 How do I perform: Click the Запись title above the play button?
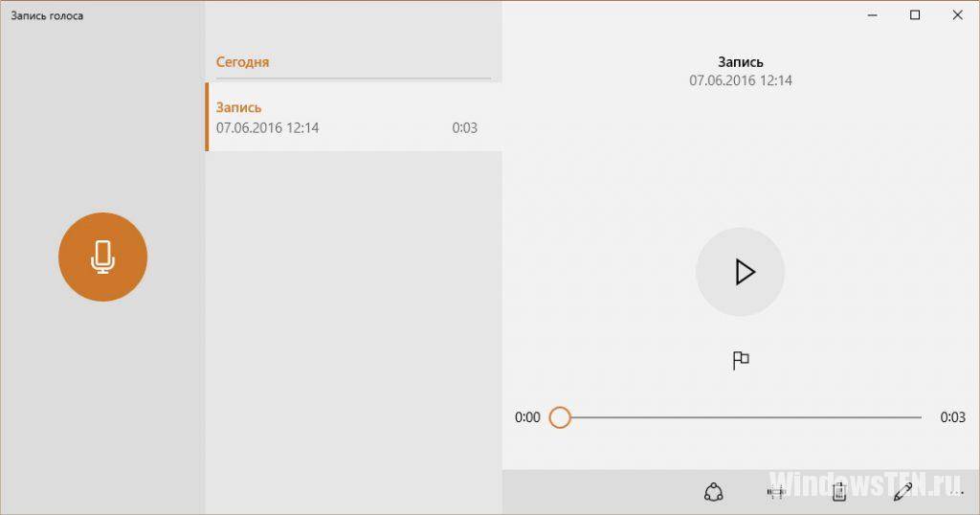(x=740, y=62)
